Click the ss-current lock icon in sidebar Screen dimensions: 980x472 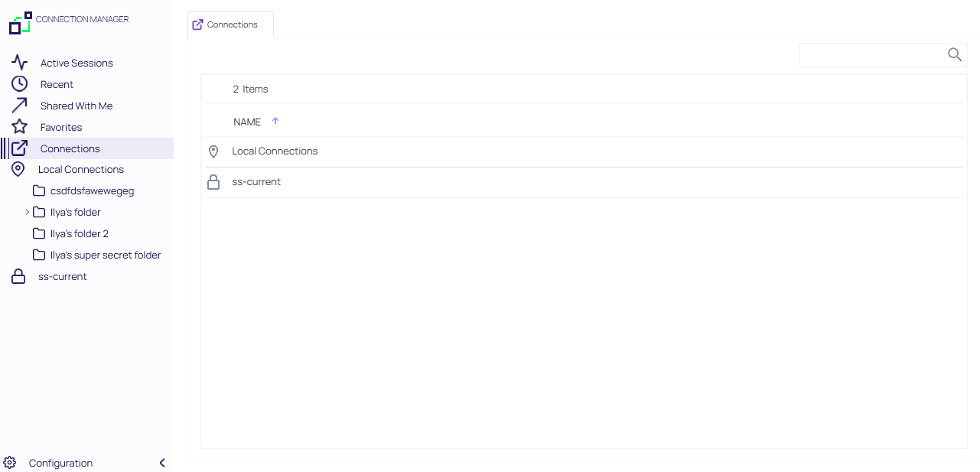18,277
